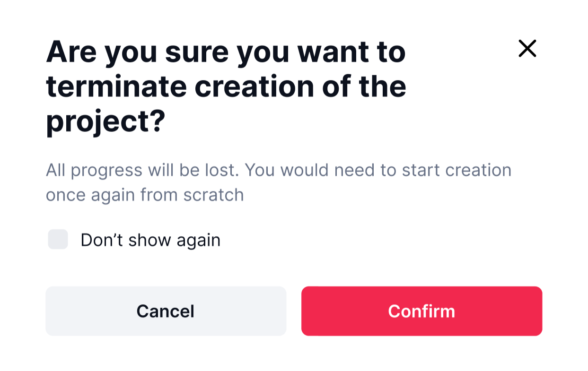Viewport: 588px width, 371px height.
Task: Close the dialog with the X icon
Action: (527, 48)
